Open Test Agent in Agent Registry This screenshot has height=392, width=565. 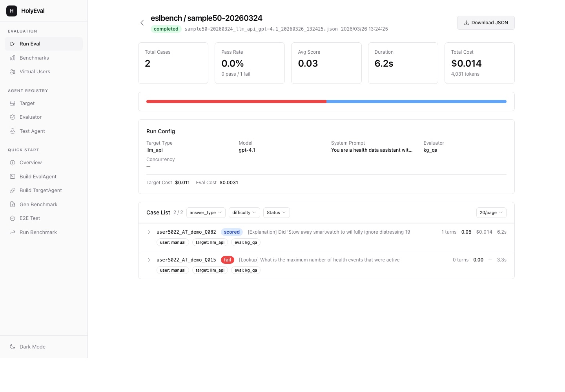[44, 131]
